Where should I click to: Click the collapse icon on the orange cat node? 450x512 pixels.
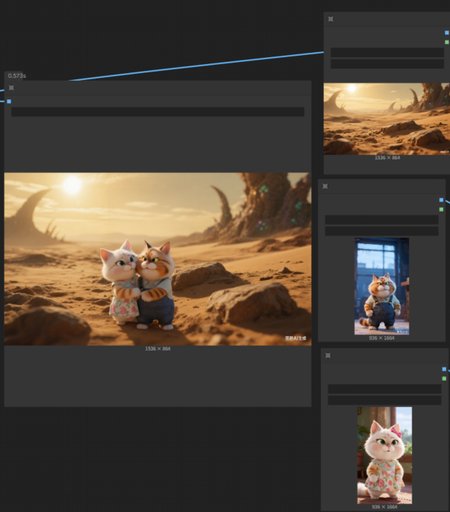point(325,186)
